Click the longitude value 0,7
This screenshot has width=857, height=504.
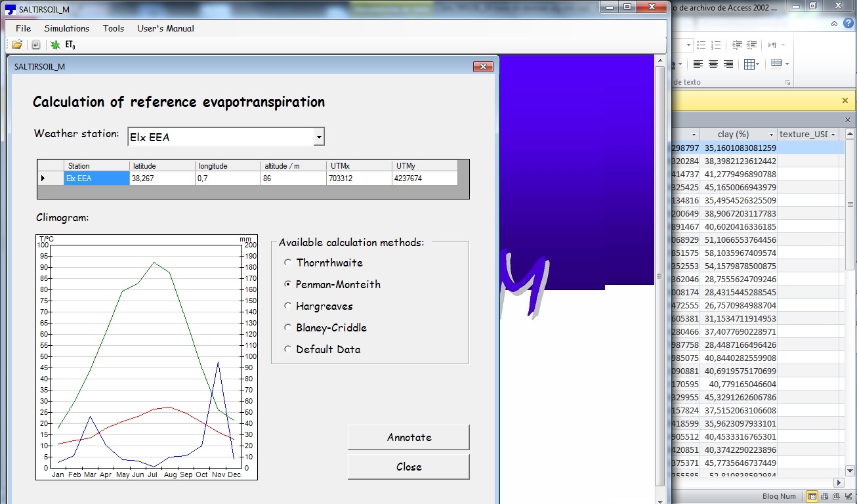[228, 178]
